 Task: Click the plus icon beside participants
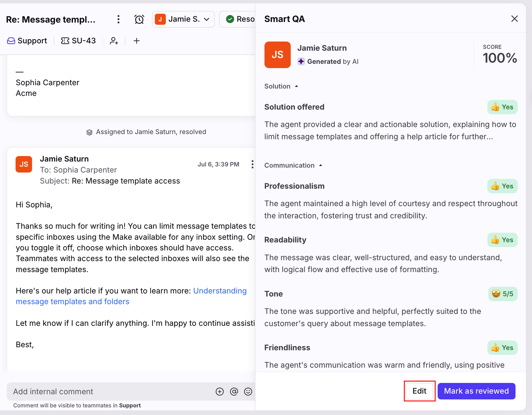click(137, 41)
